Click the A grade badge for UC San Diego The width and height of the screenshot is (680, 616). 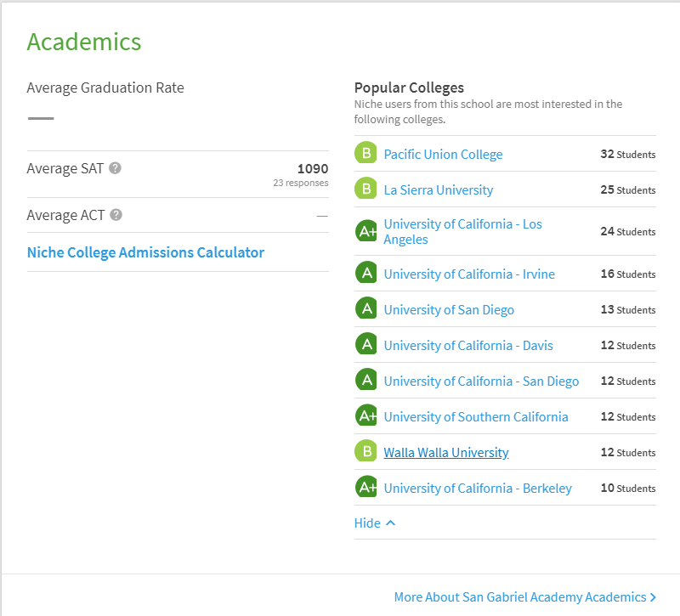pyautogui.click(x=366, y=379)
